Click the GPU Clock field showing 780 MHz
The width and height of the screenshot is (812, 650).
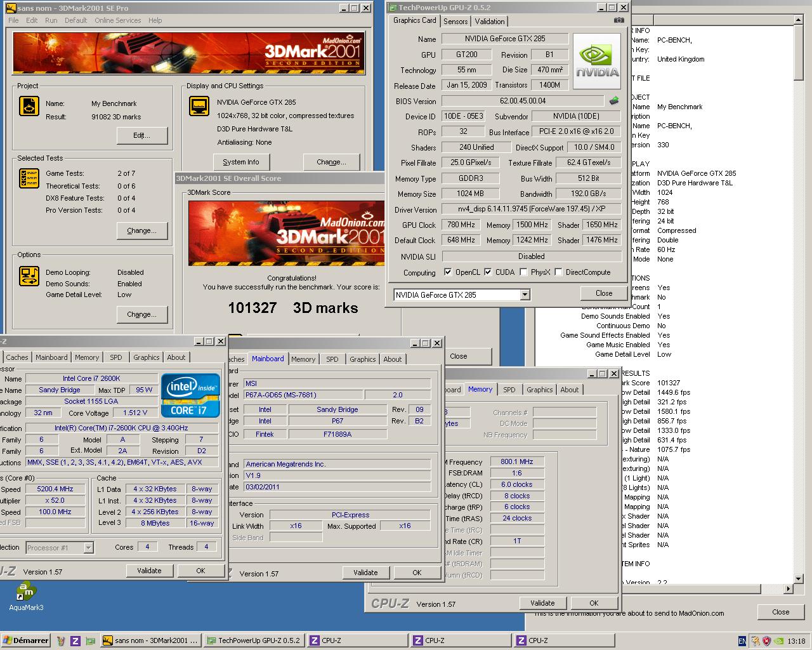click(461, 225)
